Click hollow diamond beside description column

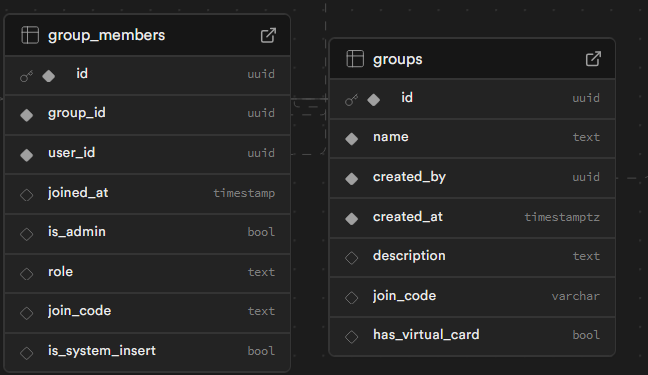tap(352, 258)
